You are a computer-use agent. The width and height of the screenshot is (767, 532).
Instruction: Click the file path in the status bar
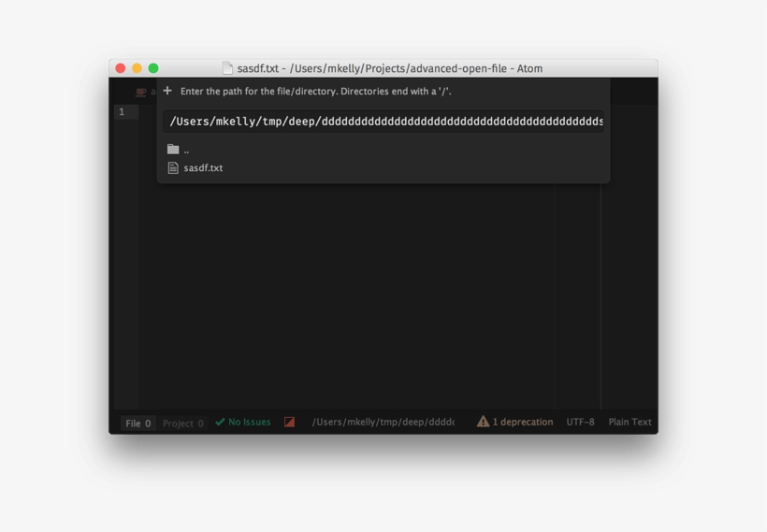point(383,422)
